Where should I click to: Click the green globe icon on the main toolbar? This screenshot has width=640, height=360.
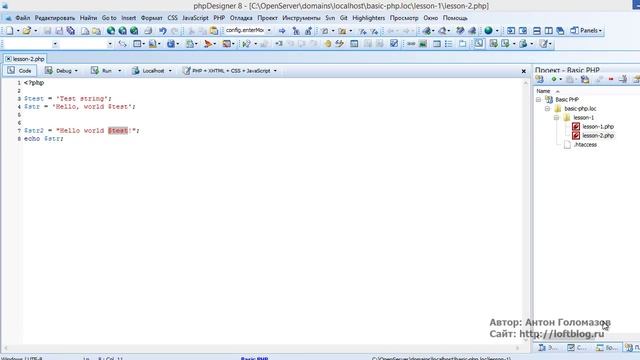pos(488,31)
